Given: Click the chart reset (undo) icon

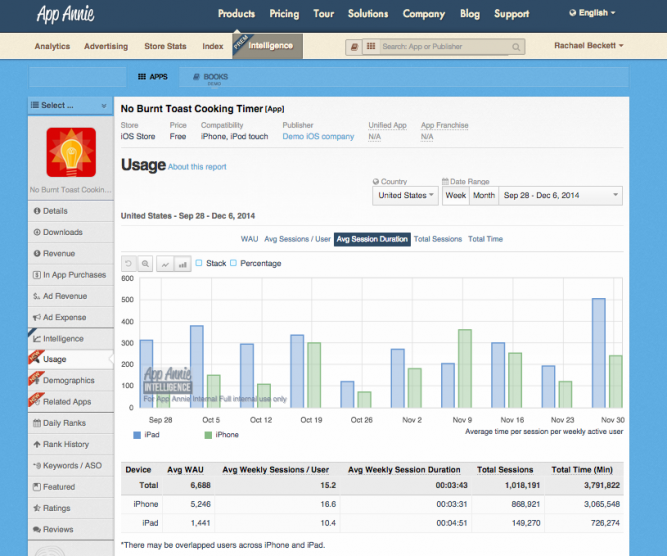Looking at the screenshot, I should point(129,264).
